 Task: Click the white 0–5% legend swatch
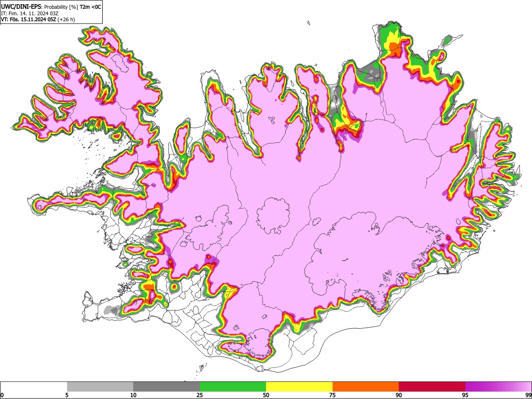click(x=34, y=387)
